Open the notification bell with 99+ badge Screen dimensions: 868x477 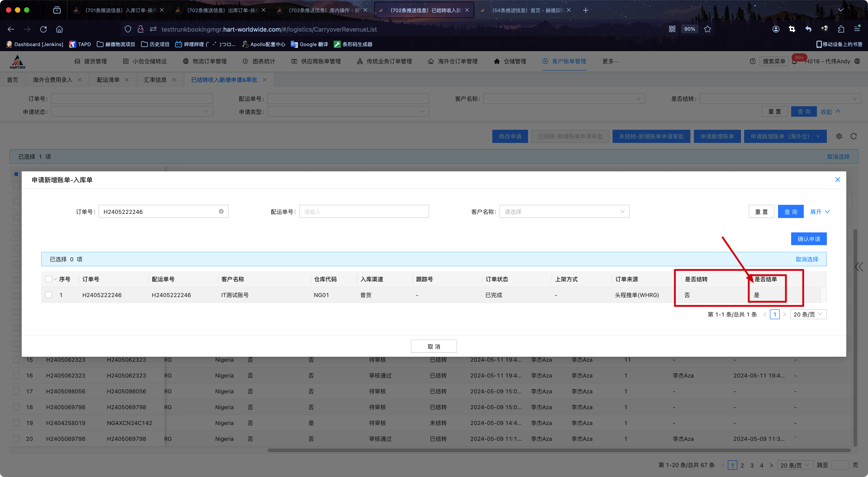[x=795, y=61]
